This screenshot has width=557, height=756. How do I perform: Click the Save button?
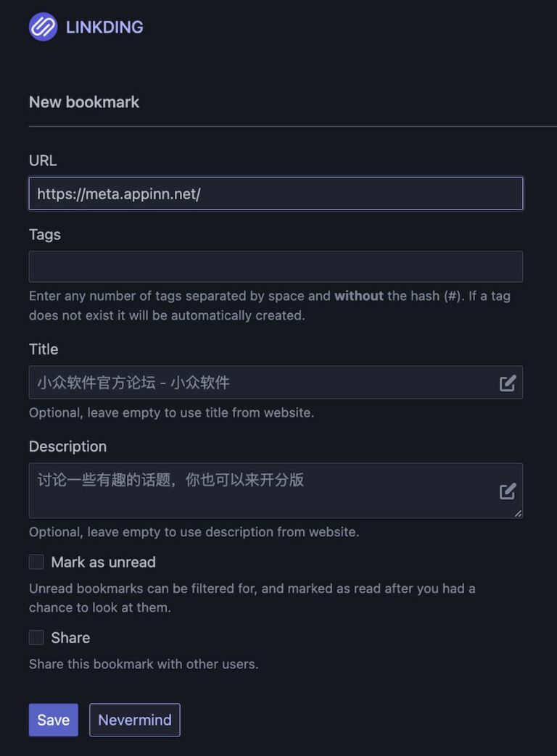pyautogui.click(x=53, y=720)
